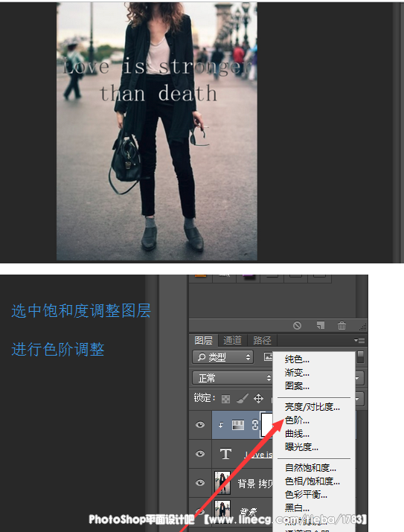The width and height of the screenshot is (404, 532).
Task: Toggle lock image pixels brush icon
Action: coord(243,398)
